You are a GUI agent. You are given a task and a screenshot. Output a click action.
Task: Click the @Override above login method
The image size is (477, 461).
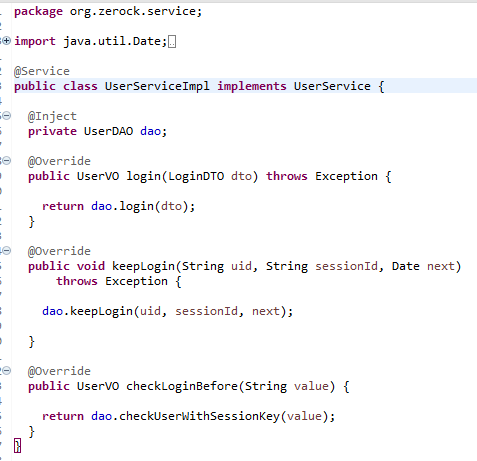pyautogui.click(x=59, y=161)
